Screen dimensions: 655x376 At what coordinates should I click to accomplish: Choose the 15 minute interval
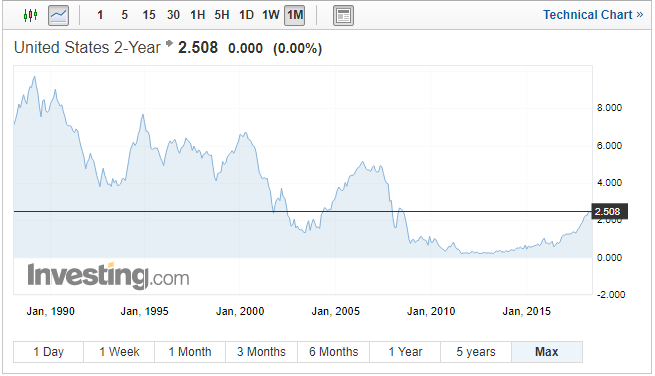click(x=149, y=15)
